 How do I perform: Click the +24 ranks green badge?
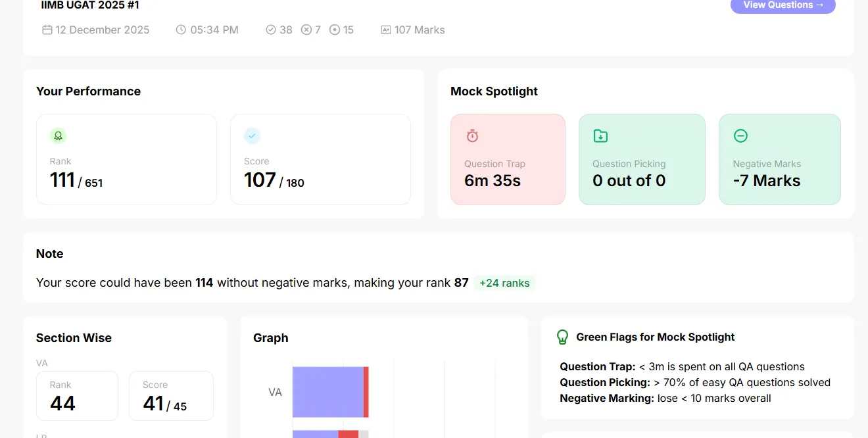coord(504,283)
